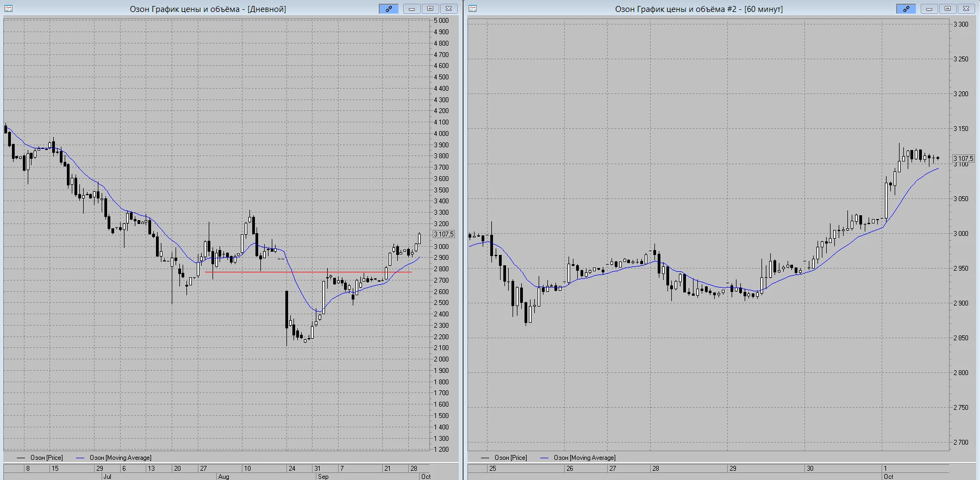Click the 'Sep' month label on daily time axis
The width and height of the screenshot is (980, 480).
pos(323,476)
